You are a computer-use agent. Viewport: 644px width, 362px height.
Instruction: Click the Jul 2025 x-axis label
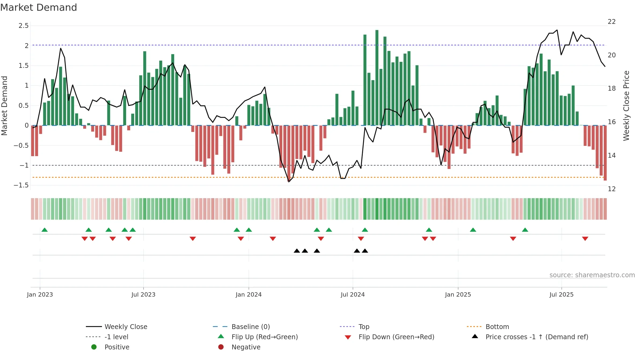point(561,294)
